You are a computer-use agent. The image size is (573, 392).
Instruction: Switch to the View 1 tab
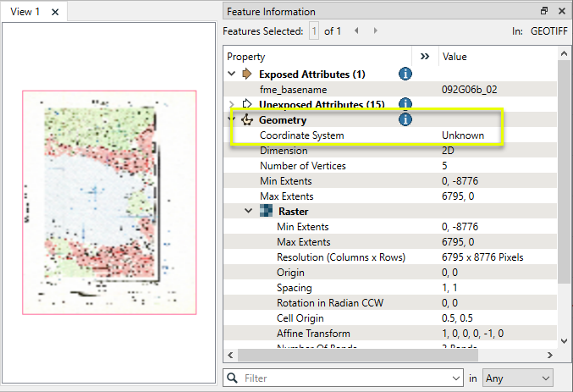click(25, 12)
